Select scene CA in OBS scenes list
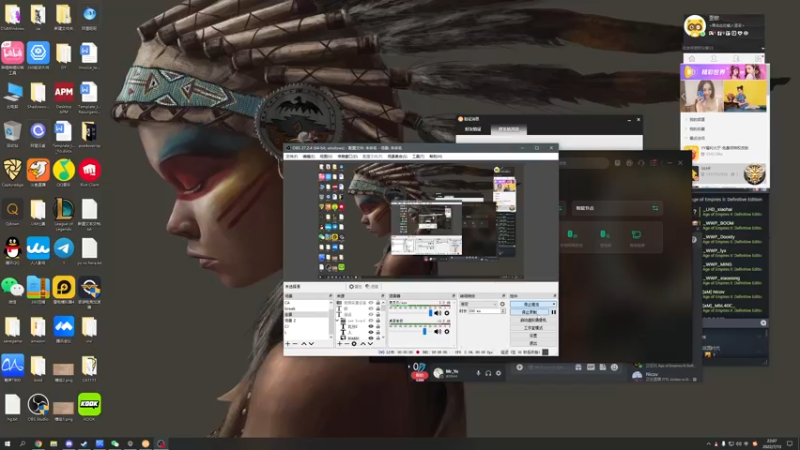Image resolution: width=800 pixels, height=450 pixels. click(x=308, y=303)
